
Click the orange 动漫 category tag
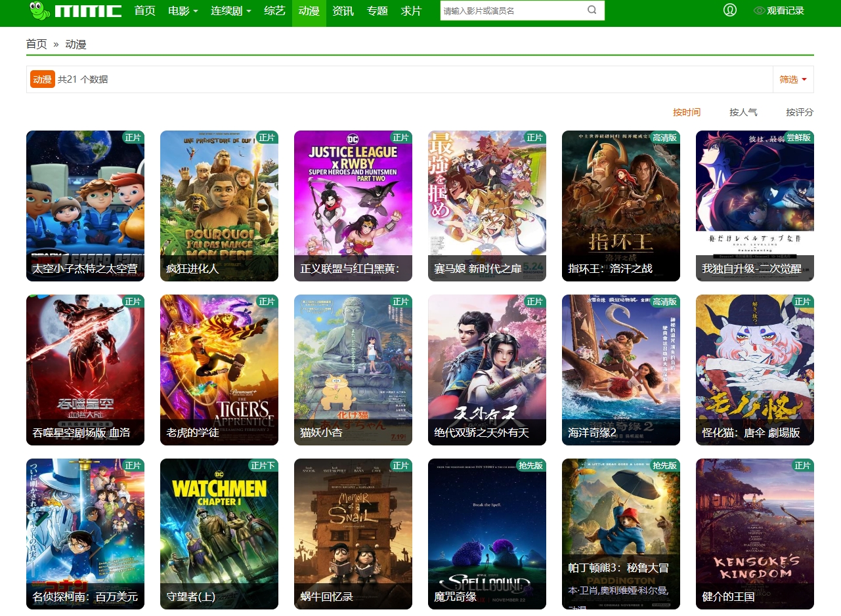pos(43,79)
